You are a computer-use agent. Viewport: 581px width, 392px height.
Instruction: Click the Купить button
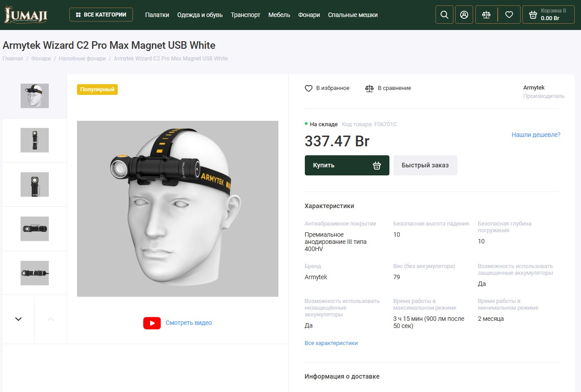pos(347,166)
